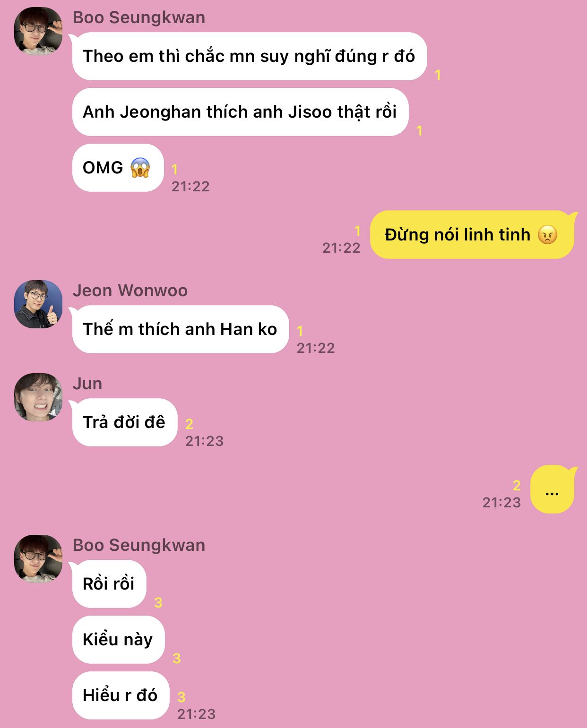Click top 'Boo Seungkwan' name label
This screenshot has width=587, height=728.
point(139,17)
